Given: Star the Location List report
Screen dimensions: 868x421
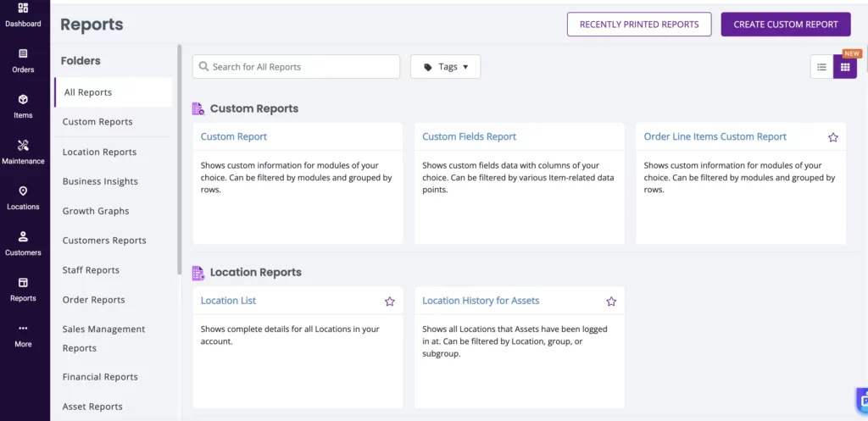Looking at the screenshot, I should coord(390,302).
